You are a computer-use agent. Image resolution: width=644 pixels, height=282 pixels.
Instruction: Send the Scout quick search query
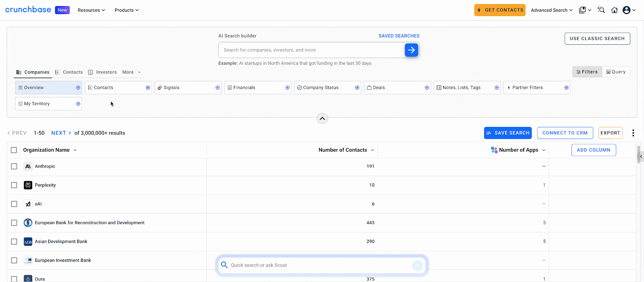click(417, 265)
